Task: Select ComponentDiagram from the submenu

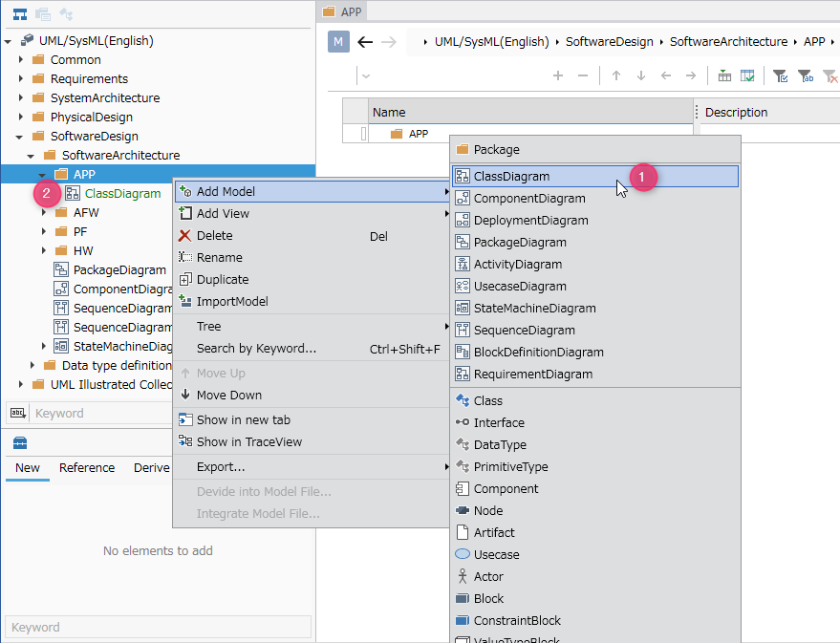Action: [x=595, y=198]
